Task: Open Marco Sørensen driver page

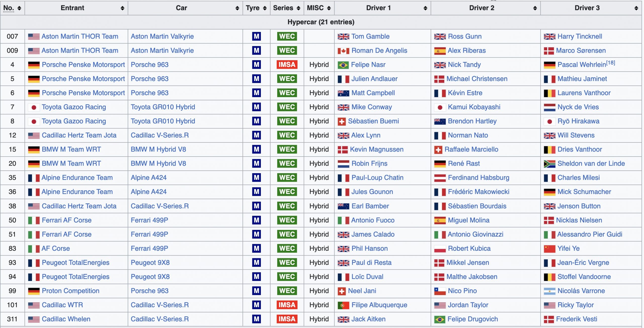Action: point(581,50)
